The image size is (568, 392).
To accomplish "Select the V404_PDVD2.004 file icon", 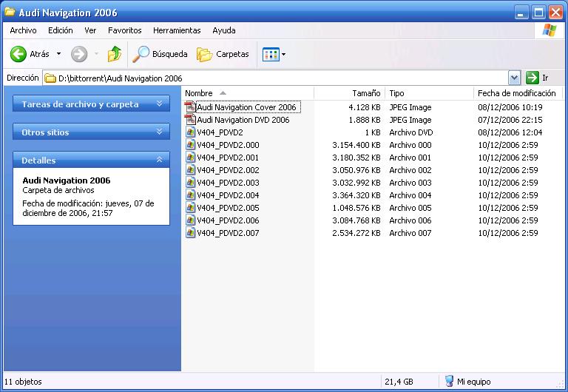I will coord(191,195).
